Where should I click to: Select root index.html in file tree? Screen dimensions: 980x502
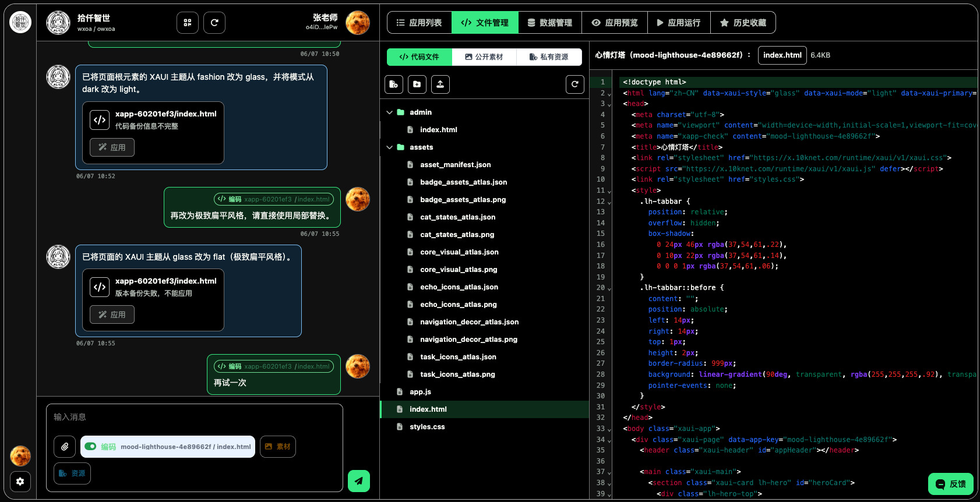pos(485,409)
